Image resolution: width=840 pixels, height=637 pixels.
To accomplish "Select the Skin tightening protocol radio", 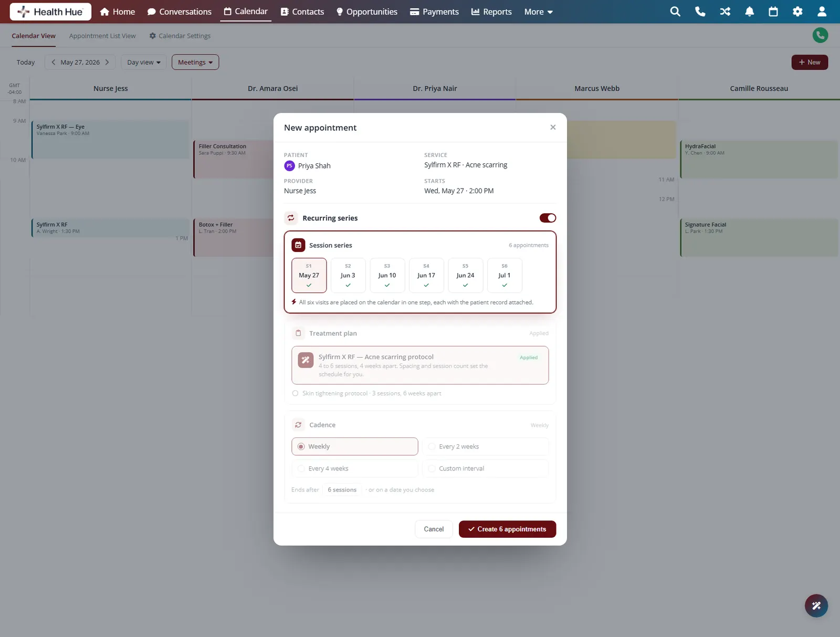I will pos(295,393).
